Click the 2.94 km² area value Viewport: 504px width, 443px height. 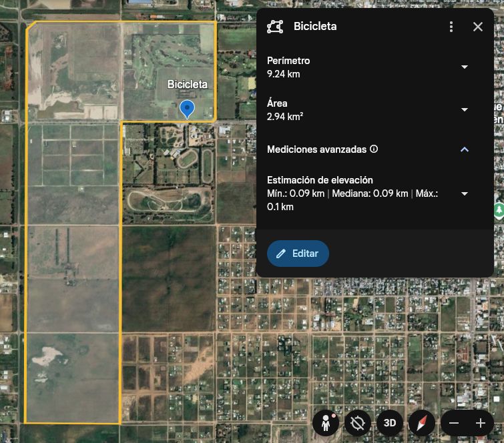coord(285,117)
